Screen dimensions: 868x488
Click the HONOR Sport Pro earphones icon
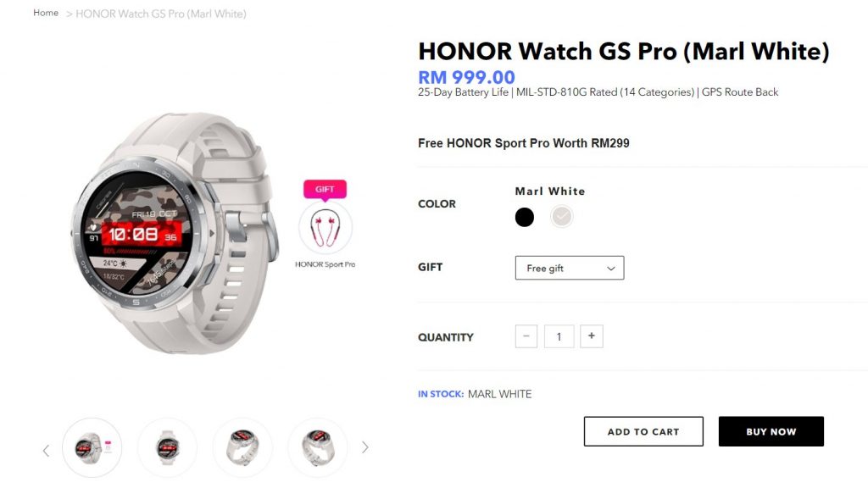pyautogui.click(x=325, y=228)
